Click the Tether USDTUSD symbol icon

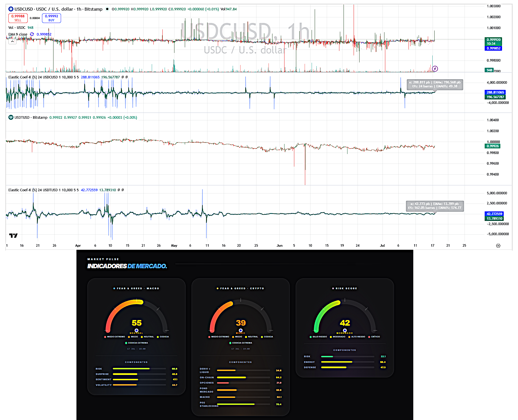click(11, 117)
